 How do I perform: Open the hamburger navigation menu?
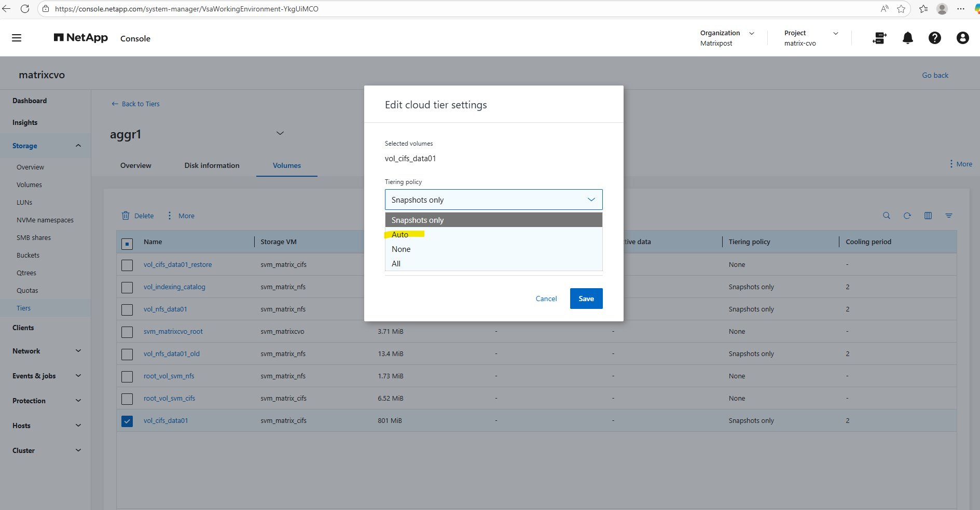point(17,38)
